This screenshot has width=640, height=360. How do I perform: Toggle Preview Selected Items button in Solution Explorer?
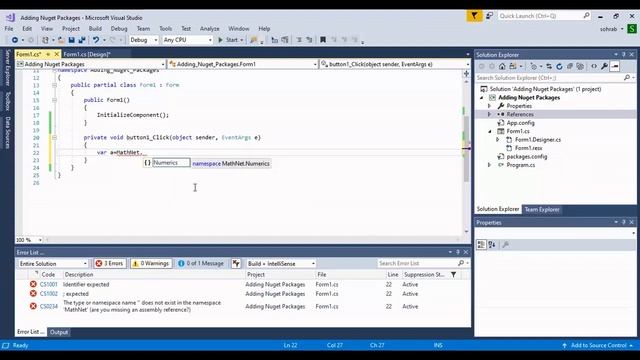coord(615,66)
